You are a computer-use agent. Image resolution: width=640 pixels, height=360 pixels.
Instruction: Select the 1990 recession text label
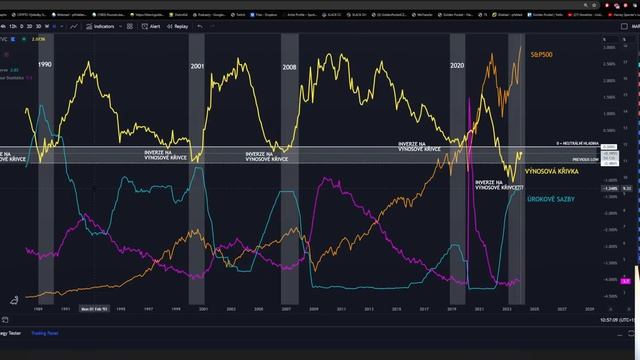click(45, 64)
